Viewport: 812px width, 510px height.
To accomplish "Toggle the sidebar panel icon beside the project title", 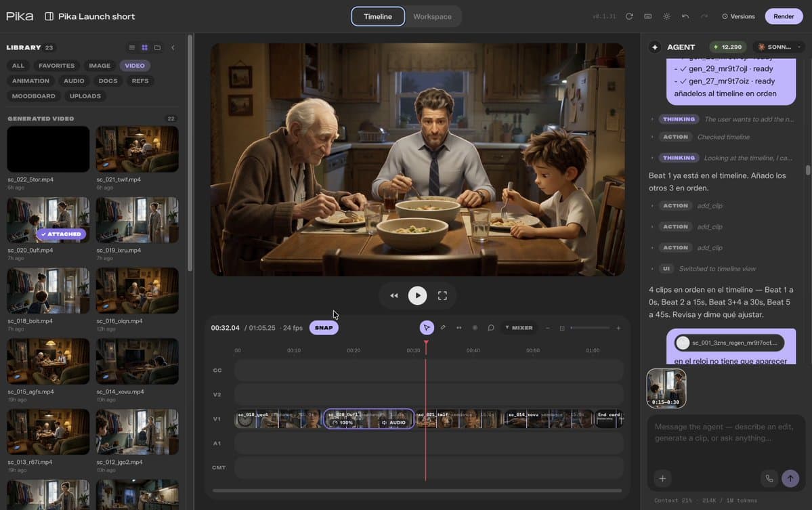I will (49, 16).
